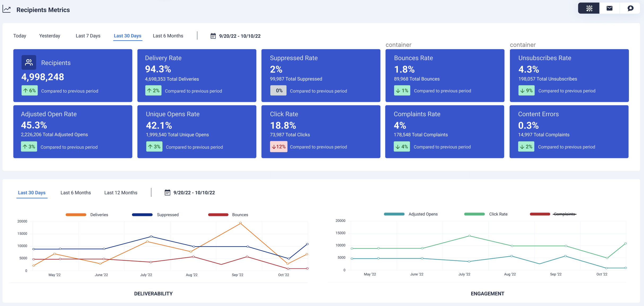Click '4,698,353 Total Deliveries' text
Screen dimensions: 644x306
172,79
